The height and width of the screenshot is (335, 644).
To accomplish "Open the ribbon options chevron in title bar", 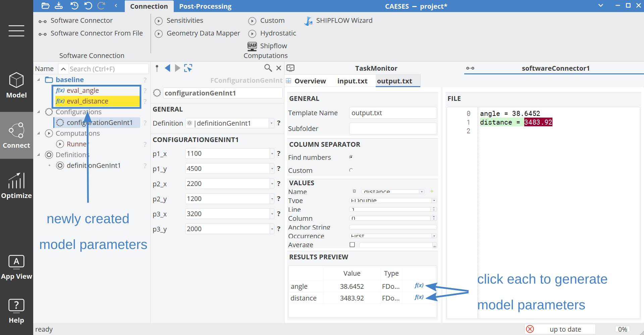I will 601,5.
